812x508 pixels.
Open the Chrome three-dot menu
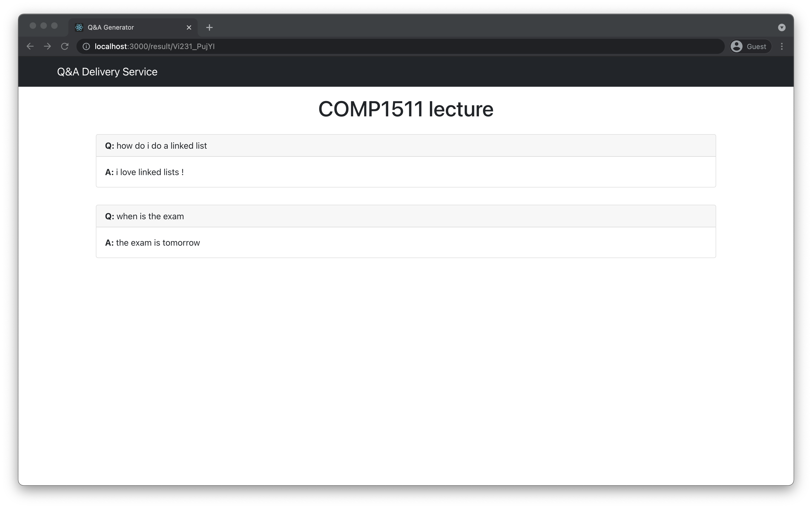(781, 46)
